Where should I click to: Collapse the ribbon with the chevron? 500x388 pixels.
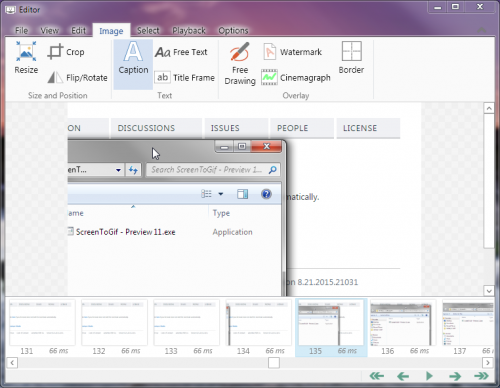pos(481,30)
